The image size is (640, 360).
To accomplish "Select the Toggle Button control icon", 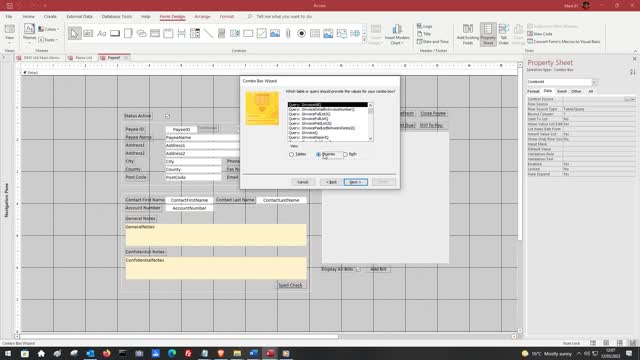I will coord(222,33).
